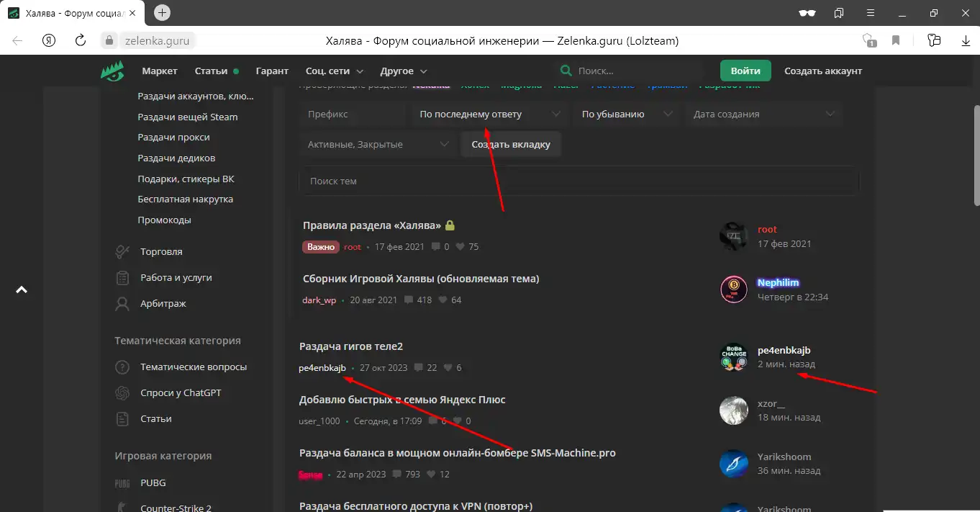This screenshot has height=512, width=980.
Task: Click Создать аккаунт link
Action: [x=823, y=71]
